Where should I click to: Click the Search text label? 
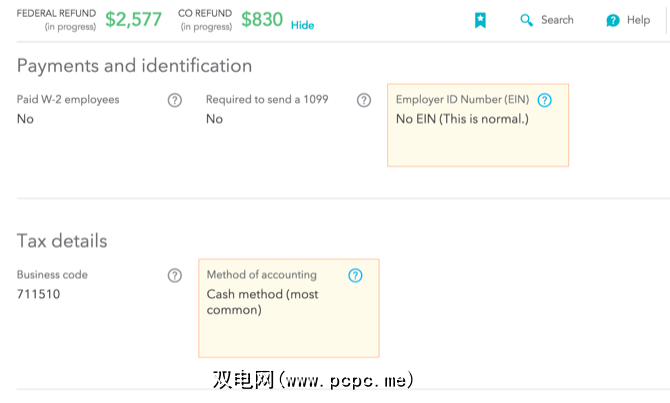[x=557, y=20]
